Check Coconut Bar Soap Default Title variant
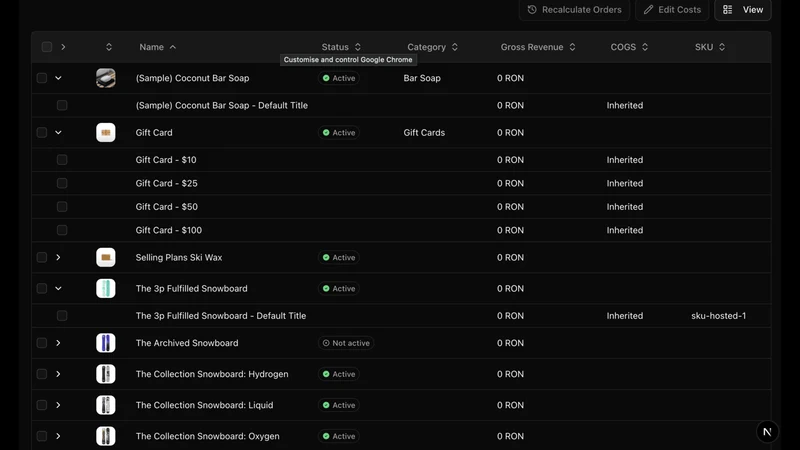Viewport: 800px width, 450px height. coord(62,105)
